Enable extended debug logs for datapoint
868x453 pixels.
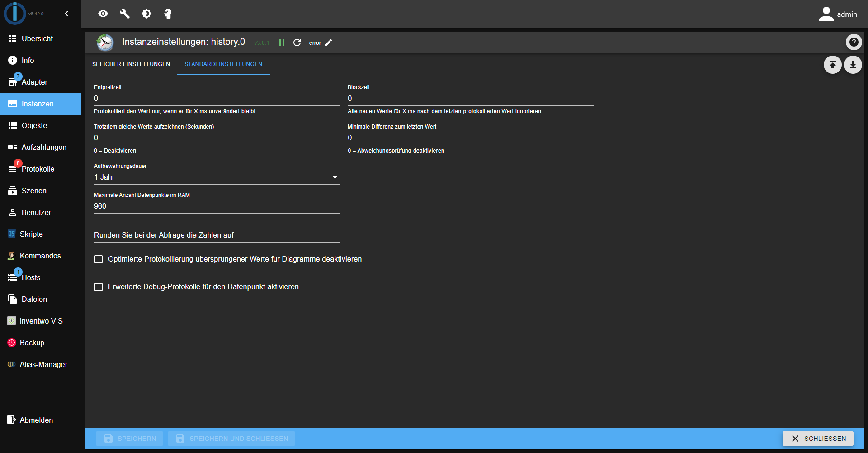[x=99, y=286]
